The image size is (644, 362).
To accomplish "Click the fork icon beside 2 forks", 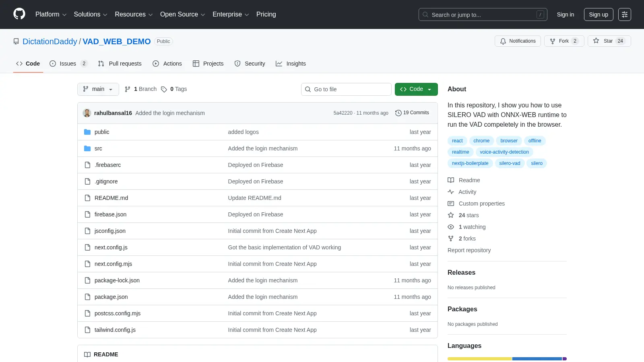I will click(451, 239).
